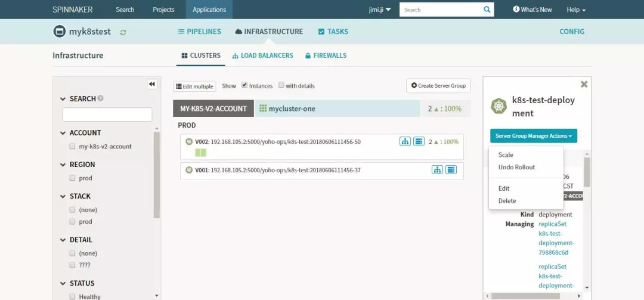Image resolution: width=644 pixels, height=300 pixels.
Task: Collapse the STACK filter section
Action: tap(63, 196)
